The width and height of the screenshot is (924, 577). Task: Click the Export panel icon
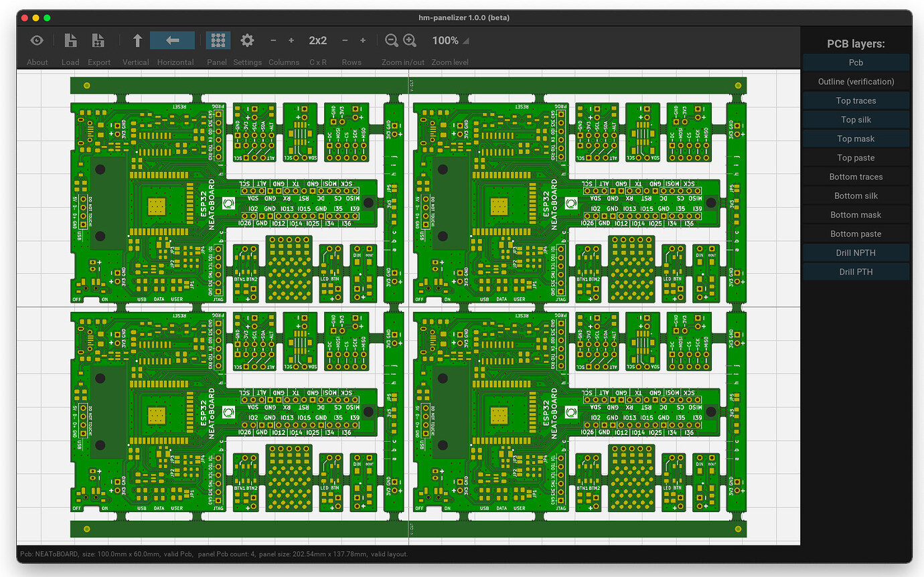[98, 41]
